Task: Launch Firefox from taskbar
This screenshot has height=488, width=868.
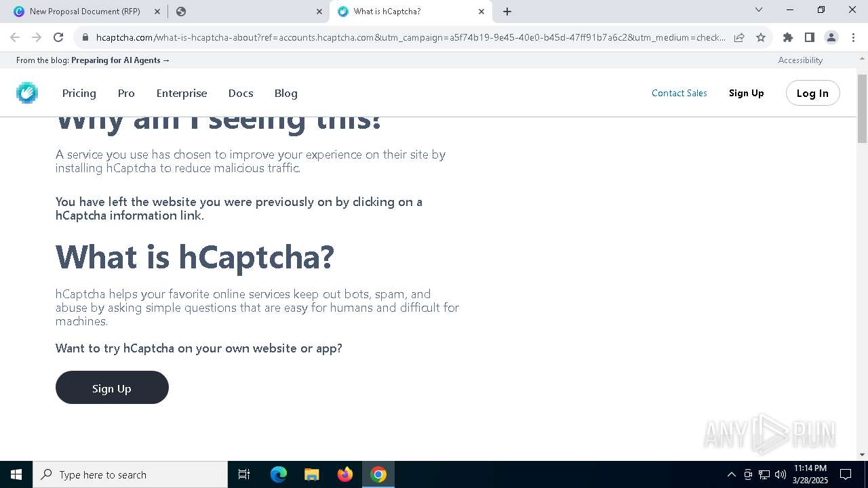Action: pos(345,474)
